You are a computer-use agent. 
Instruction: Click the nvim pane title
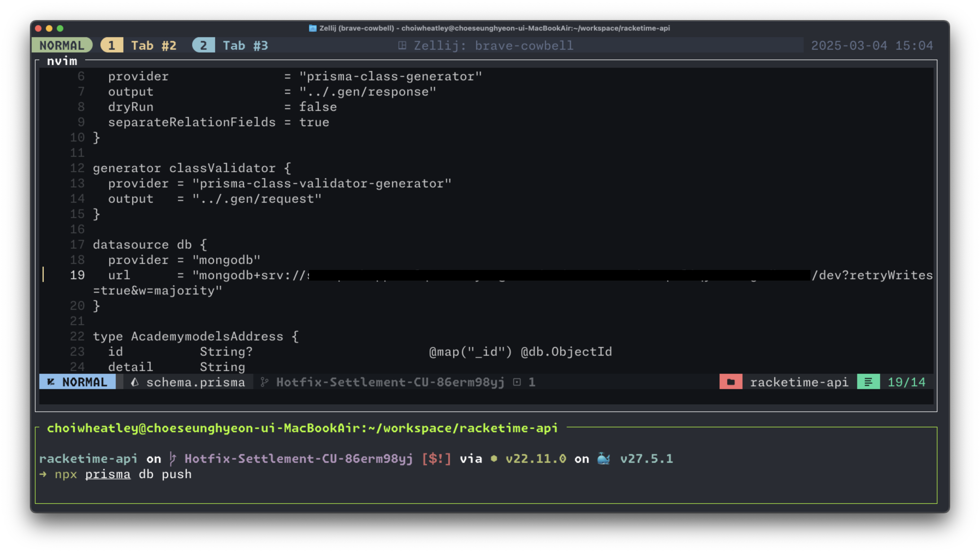pos(62,61)
